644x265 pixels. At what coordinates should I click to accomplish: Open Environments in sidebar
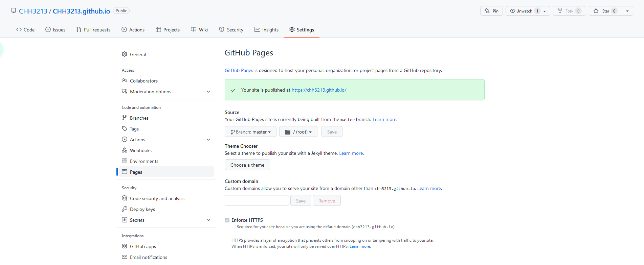(x=166, y=161)
